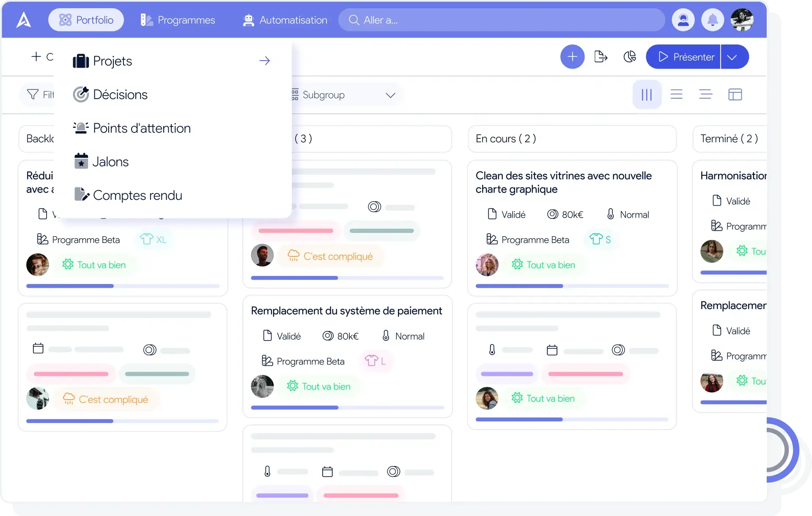Click the S t-shirt size tag

coord(600,240)
